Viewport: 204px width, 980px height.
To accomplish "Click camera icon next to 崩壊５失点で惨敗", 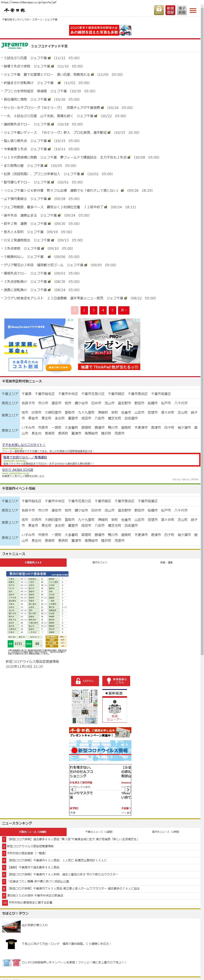I will pos(53,66).
